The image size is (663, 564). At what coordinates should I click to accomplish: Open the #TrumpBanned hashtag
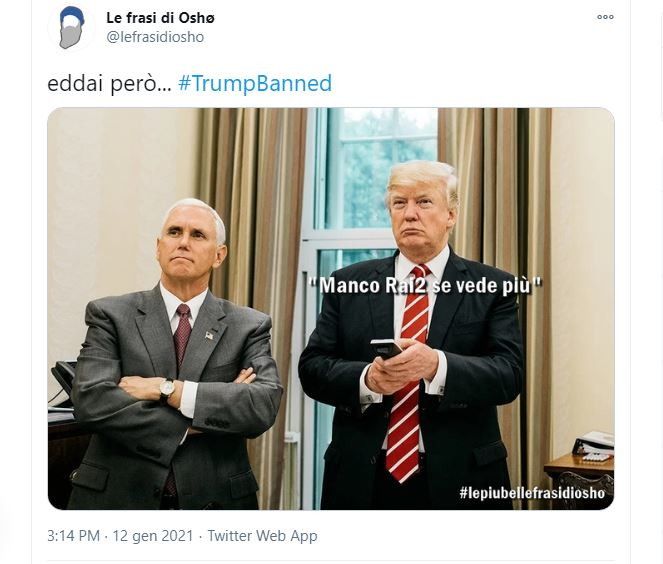255,83
